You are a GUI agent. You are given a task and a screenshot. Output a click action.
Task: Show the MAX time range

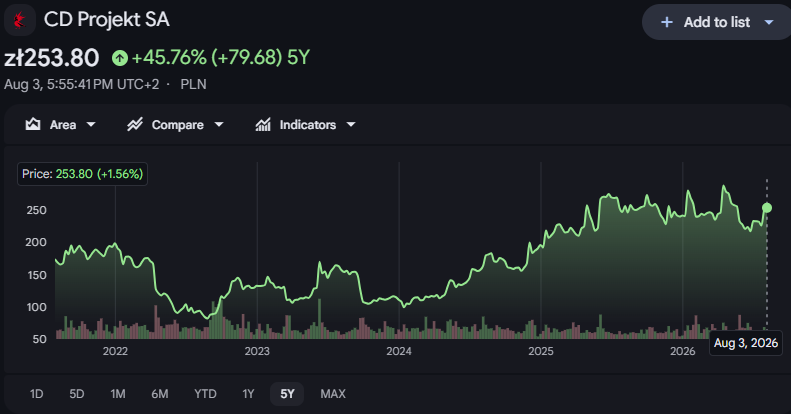point(333,394)
